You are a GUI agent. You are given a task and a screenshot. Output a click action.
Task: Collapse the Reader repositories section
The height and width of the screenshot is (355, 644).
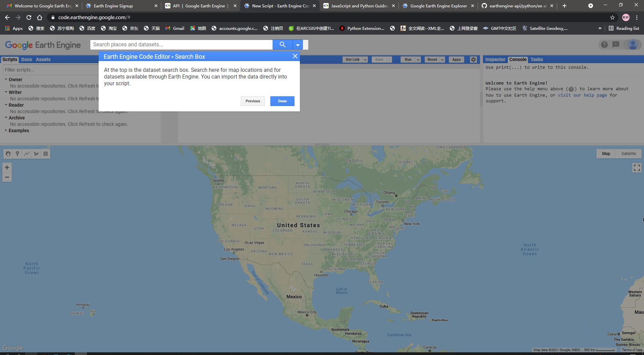click(6, 105)
